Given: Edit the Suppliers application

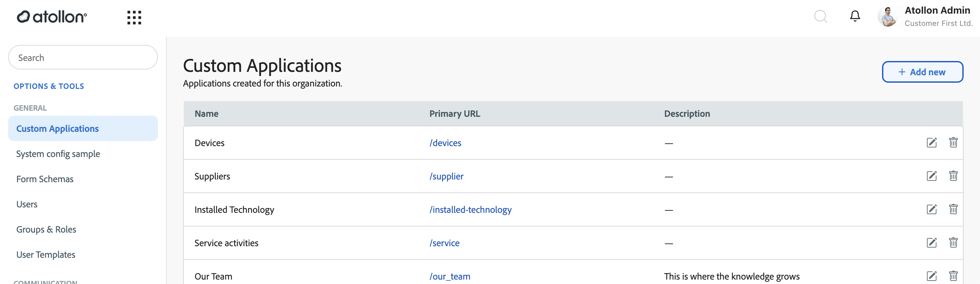Looking at the screenshot, I should click(x=931, y=176).
